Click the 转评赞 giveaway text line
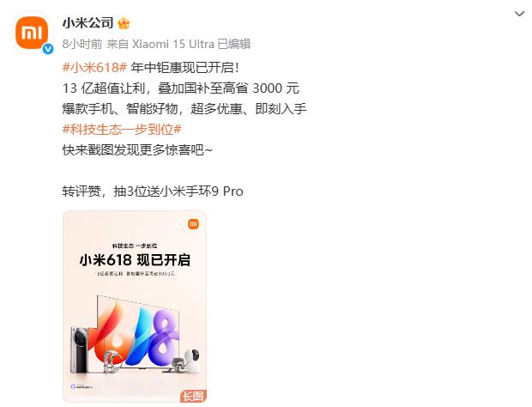This screenshot has height=407, width=532. tap(153, 191)
